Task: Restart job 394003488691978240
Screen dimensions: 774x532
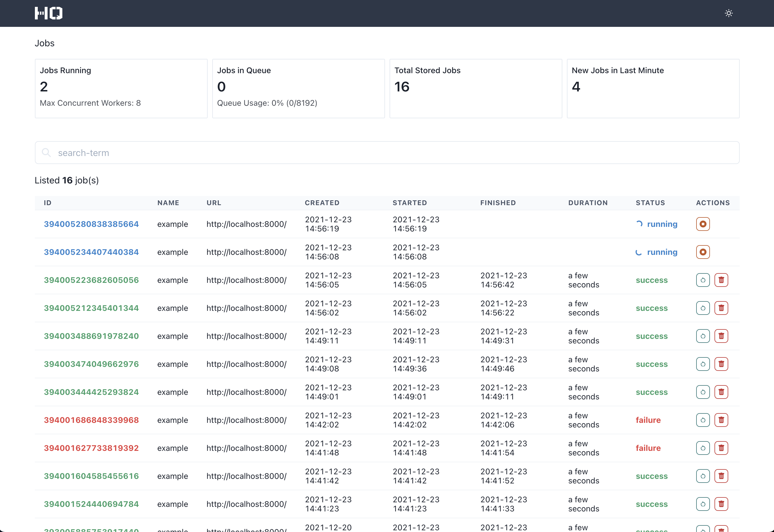Action: tap(702, 336)
